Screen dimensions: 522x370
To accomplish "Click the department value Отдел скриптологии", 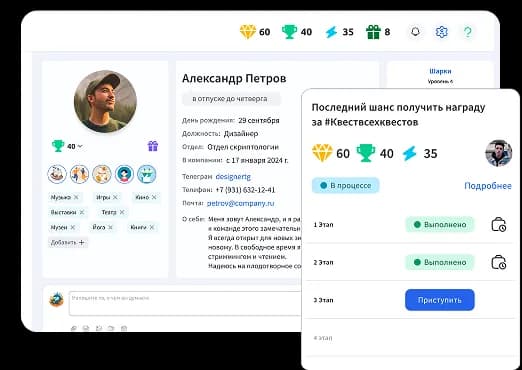I will [243, 147].
